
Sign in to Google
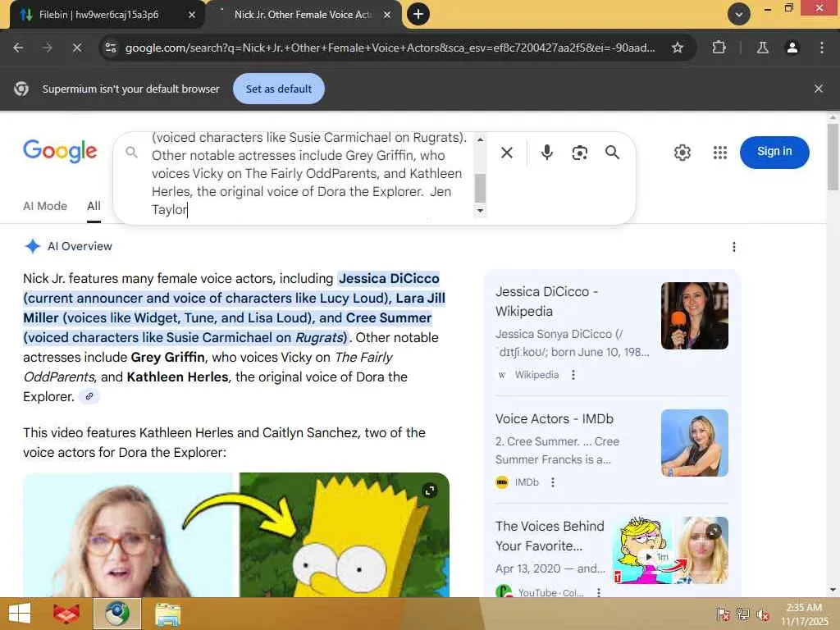pyautogui.click(x=774, y=152)
